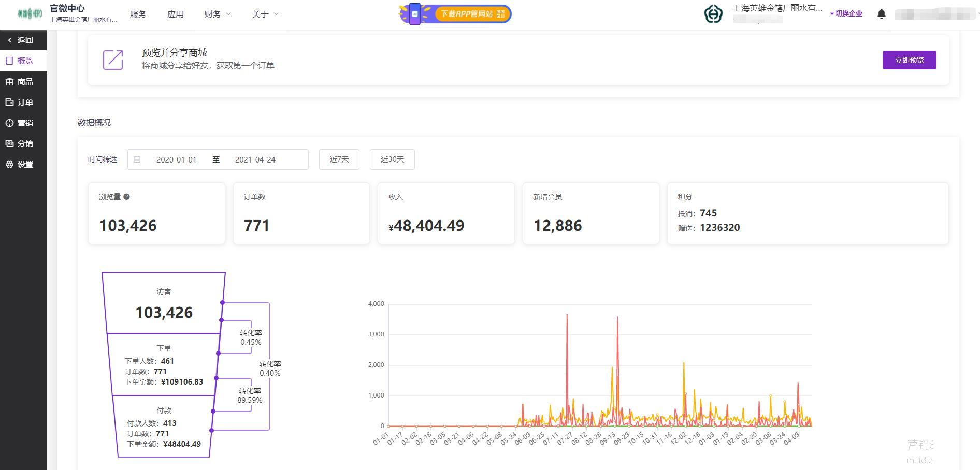Image resolution: width=980 pixels, height=470 pixels.
Task: Open the 订单 orders sidebar item
Action: point(23,102)
